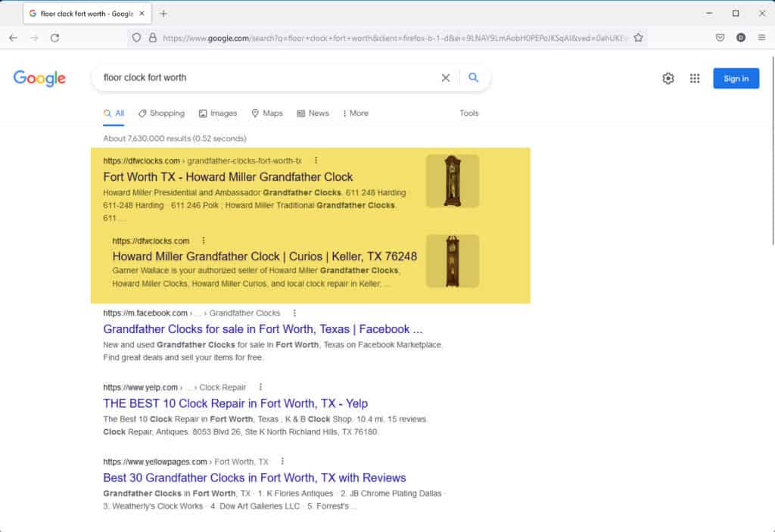Click the https://www.yelp.com URL text
The width and height of the screenshot is (775, 532).
click(140, 387)
